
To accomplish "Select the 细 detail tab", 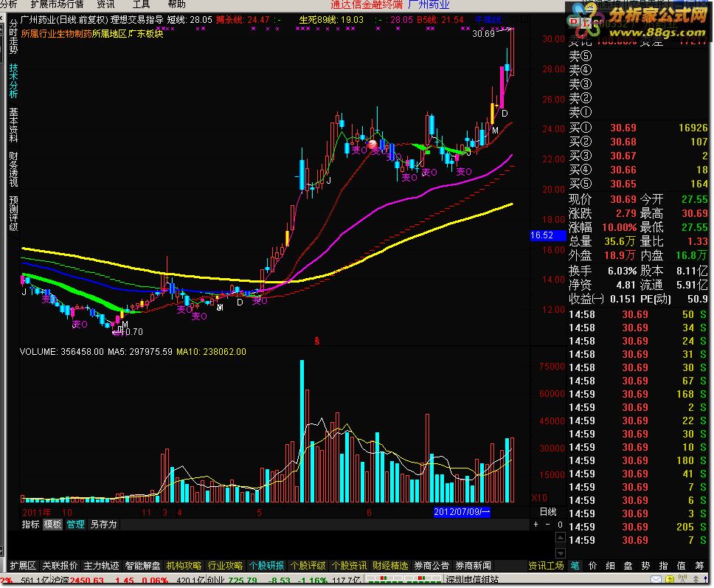I will click(x=611, y=566).
